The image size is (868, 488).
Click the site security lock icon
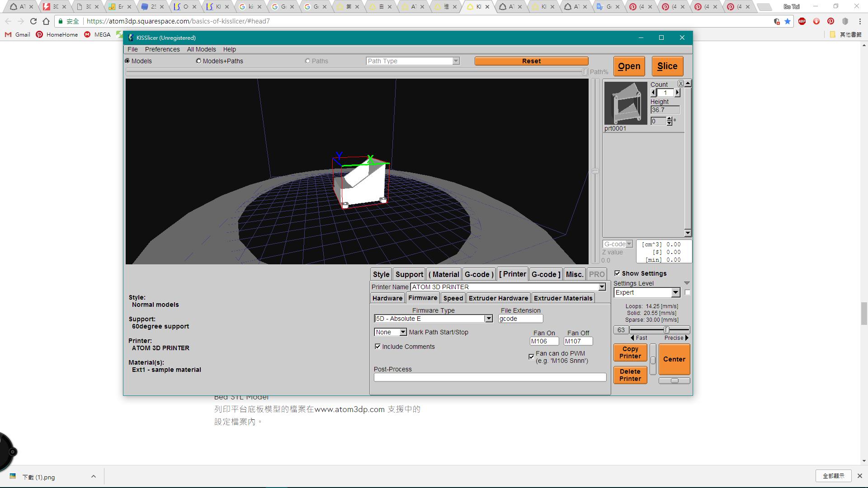coord(61,21)
